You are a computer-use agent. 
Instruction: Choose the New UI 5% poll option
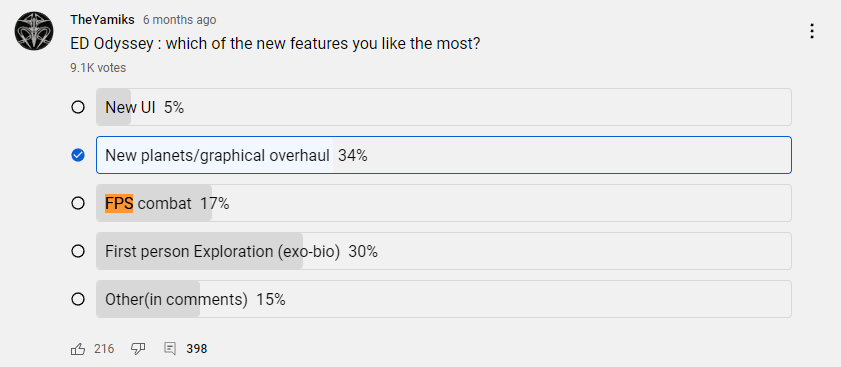444,107
